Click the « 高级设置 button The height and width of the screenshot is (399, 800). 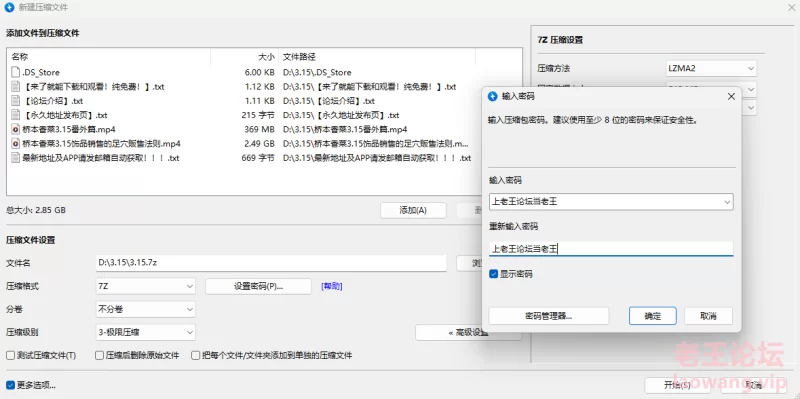pos(468,332)
